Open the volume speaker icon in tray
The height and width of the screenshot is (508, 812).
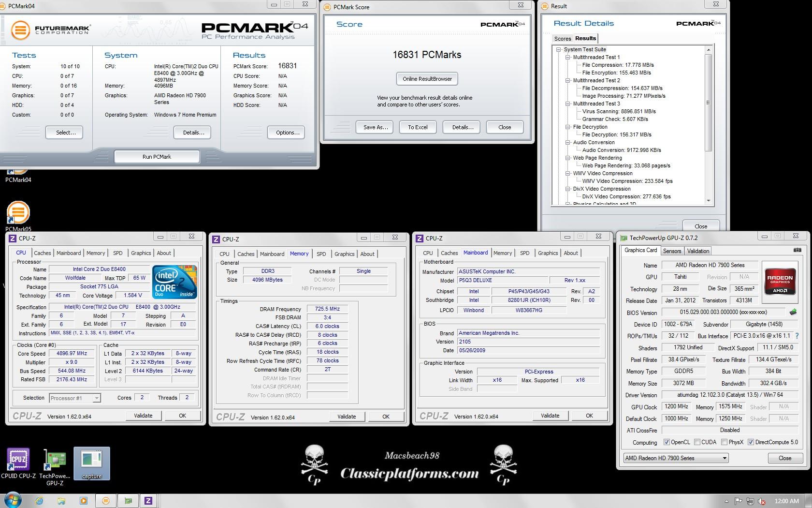coord(762,501)
